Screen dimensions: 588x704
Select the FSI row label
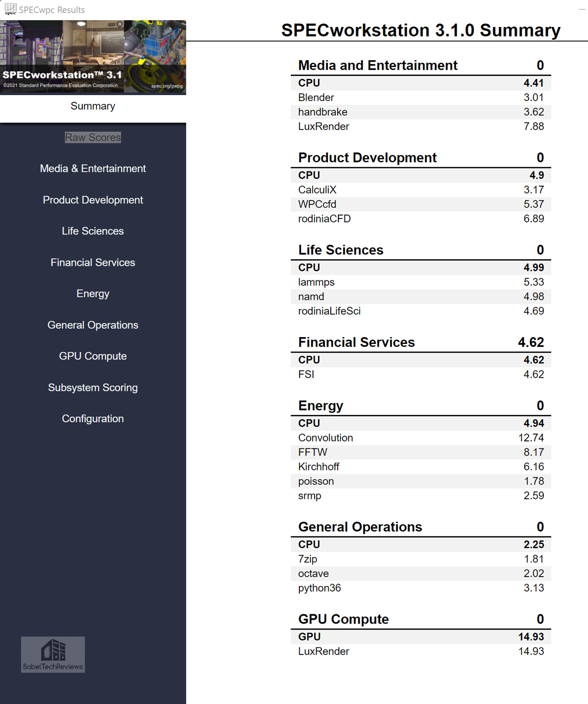click(x=306, y=375)
